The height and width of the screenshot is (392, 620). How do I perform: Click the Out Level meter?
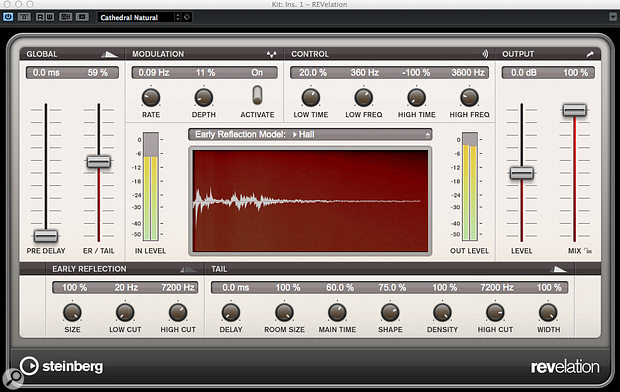[x=470, y=186]
